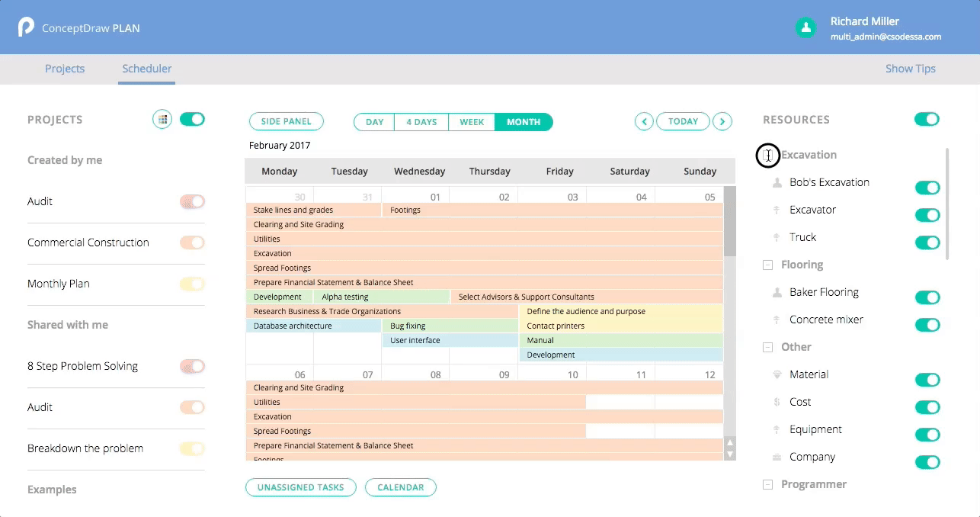Go to the previous month arrow
The height and width of the screenshot is (517, 980).
tap(644, 121)
